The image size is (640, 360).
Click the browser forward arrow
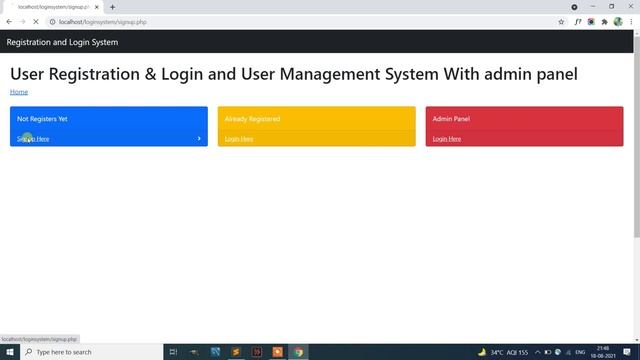(22, 22)
